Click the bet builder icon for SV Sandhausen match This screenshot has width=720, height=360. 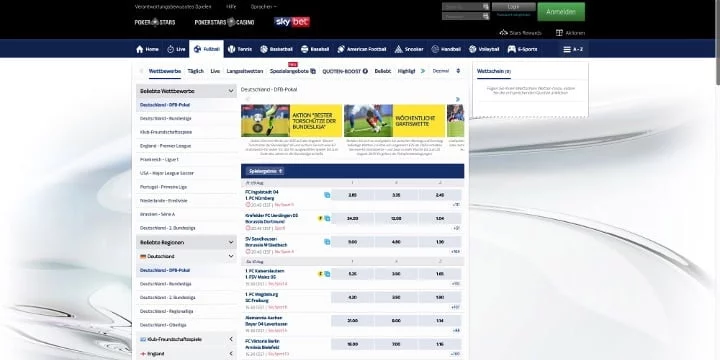tap(327, 242)
